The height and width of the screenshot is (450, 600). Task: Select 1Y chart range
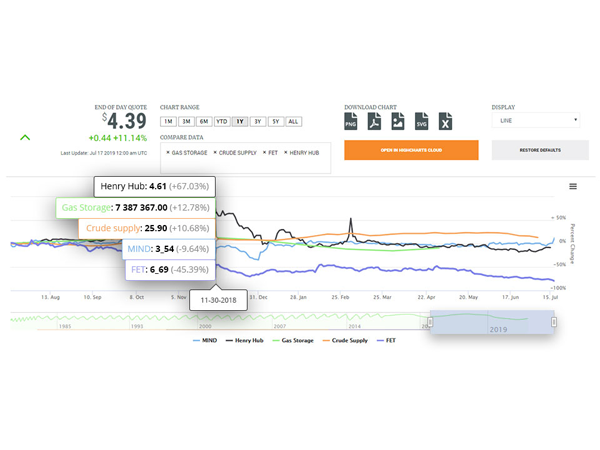(240, 122)
